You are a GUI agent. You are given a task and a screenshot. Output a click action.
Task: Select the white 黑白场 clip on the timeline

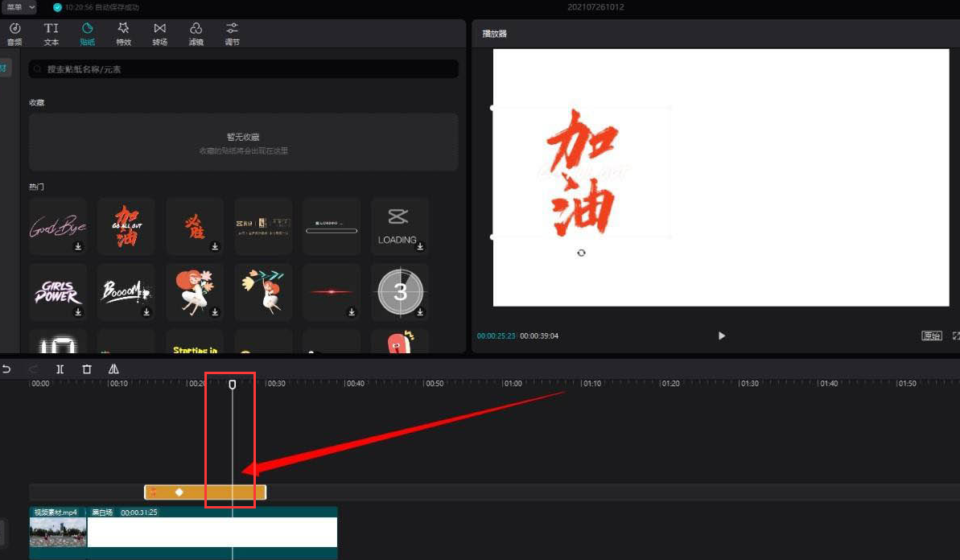(212, 533)
